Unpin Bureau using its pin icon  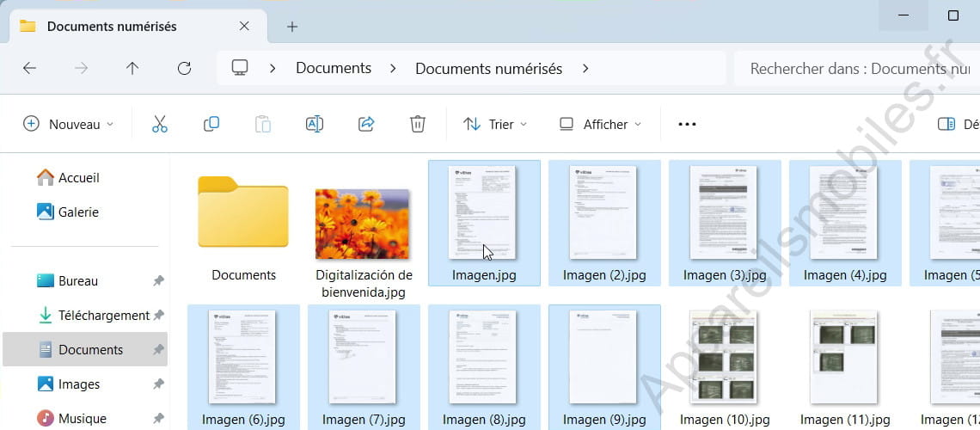click(x=159, y=281)
